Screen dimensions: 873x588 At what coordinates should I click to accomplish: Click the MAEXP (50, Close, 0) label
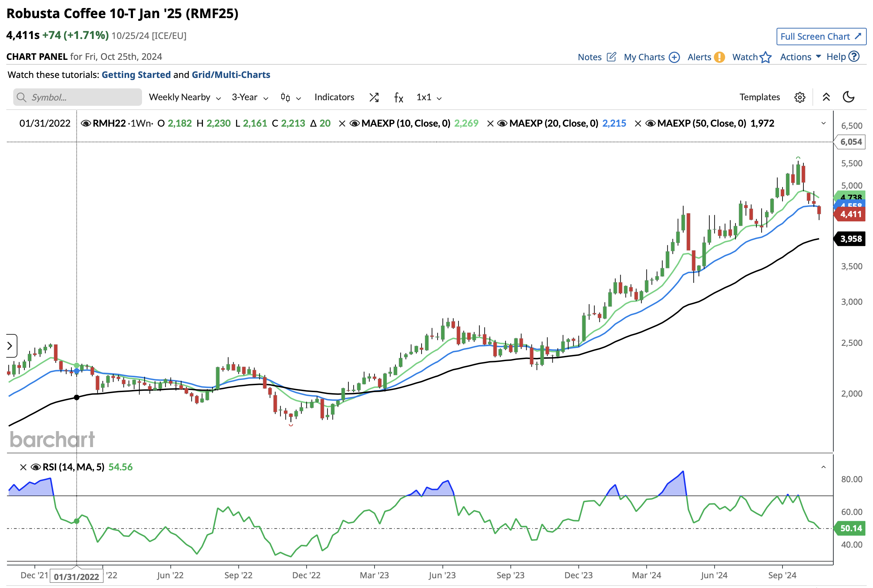pyautogui.click(x=701, y=124)
